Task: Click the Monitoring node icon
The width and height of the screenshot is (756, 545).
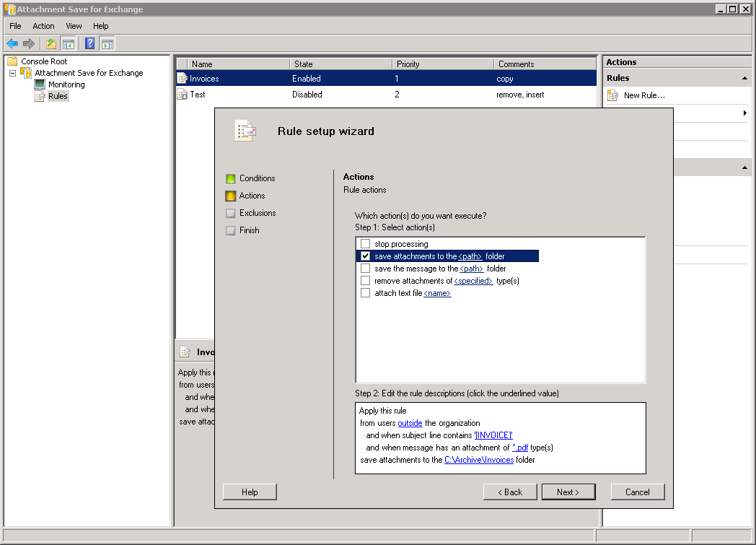Action: tap(40, 84)
